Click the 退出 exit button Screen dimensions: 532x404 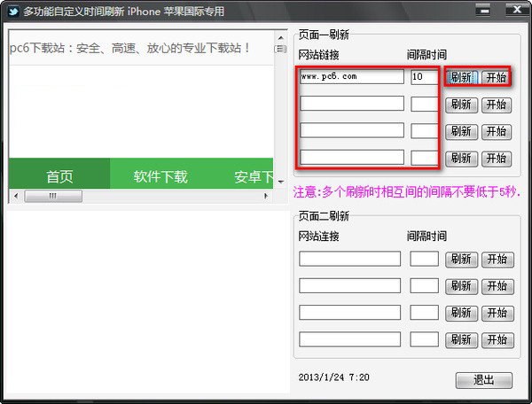pyautogui.click(x=484, y=380)
